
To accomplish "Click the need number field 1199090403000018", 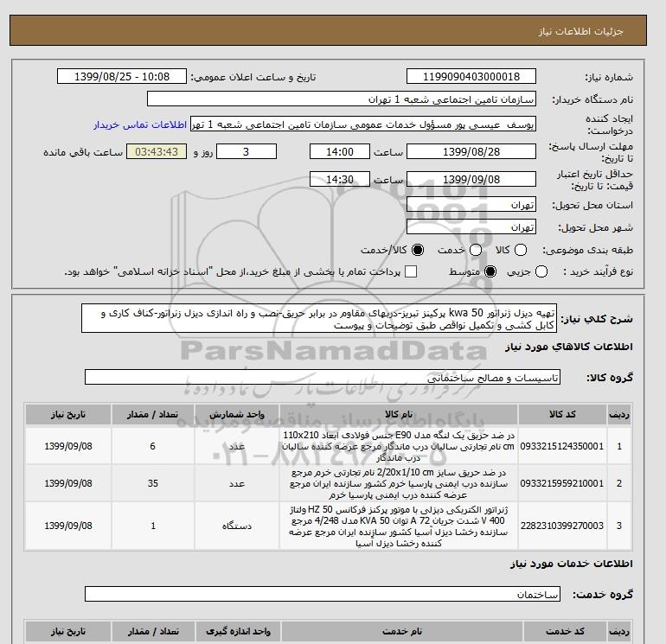I will click(471, 77).
